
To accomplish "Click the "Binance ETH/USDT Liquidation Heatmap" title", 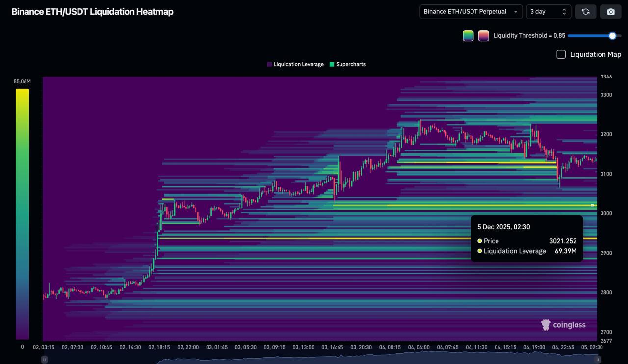I will (x=93, y=12).
